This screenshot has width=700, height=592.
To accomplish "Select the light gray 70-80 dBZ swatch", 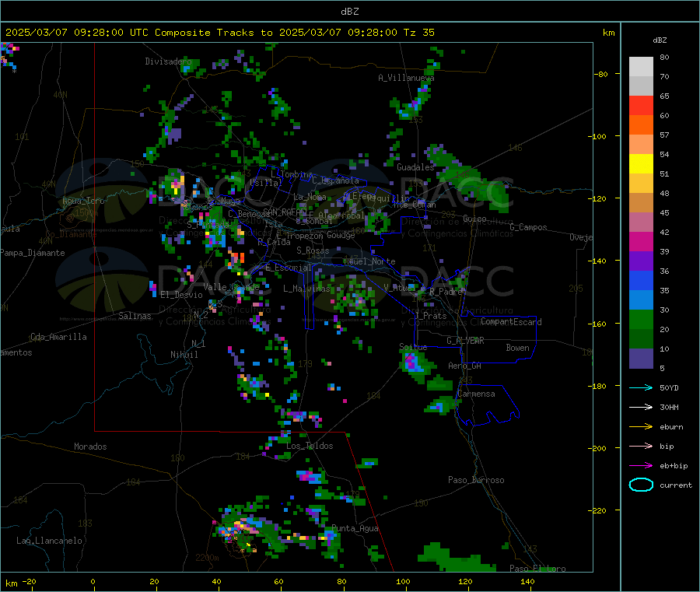I will [x=641, y=67].
